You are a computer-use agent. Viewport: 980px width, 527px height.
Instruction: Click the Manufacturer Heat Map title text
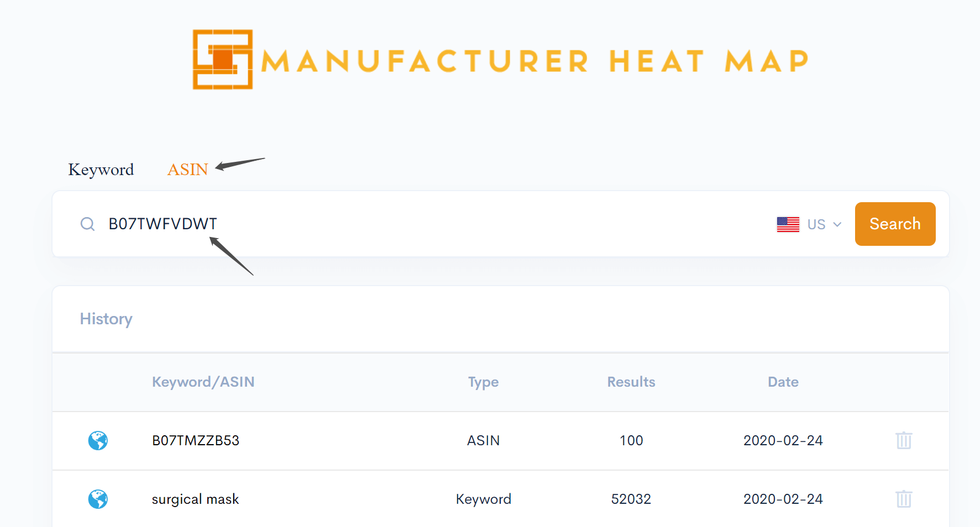534,61
